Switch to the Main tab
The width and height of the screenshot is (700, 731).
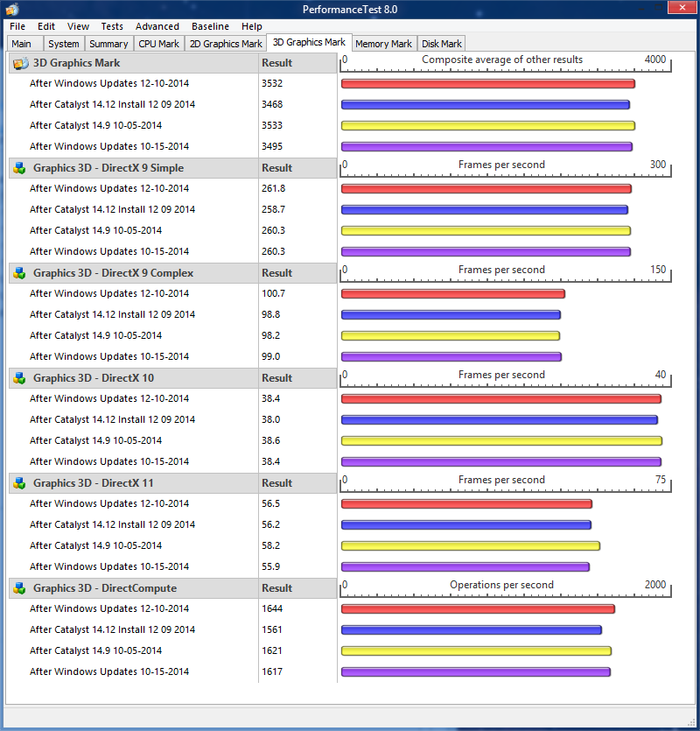(25, 44)
